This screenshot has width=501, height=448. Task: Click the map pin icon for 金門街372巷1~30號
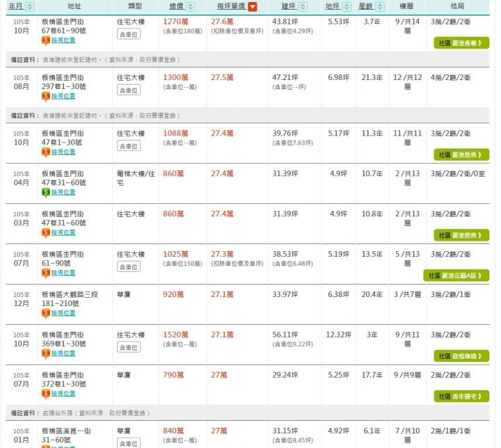(46, 394)
